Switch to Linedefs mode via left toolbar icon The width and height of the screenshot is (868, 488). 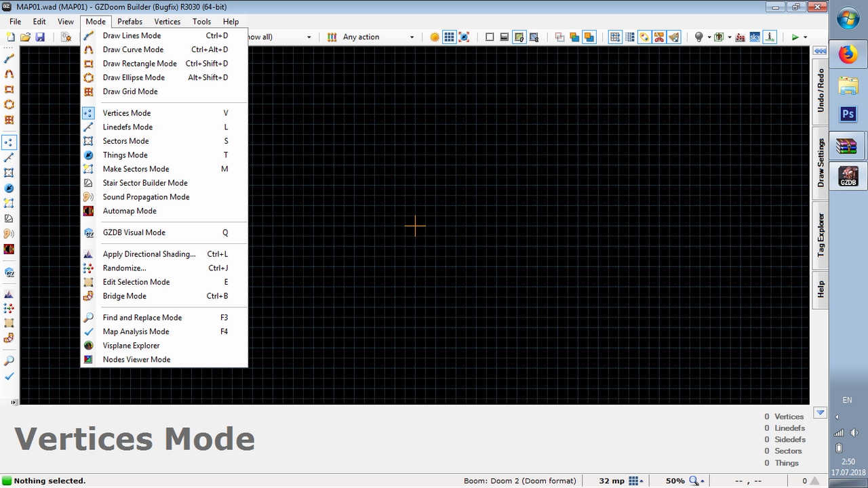point(9,157)
